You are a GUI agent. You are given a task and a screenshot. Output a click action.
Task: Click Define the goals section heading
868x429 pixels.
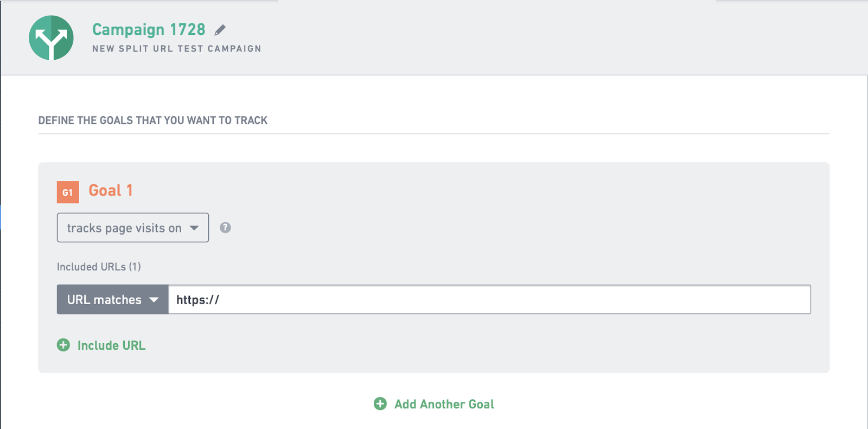153,120
